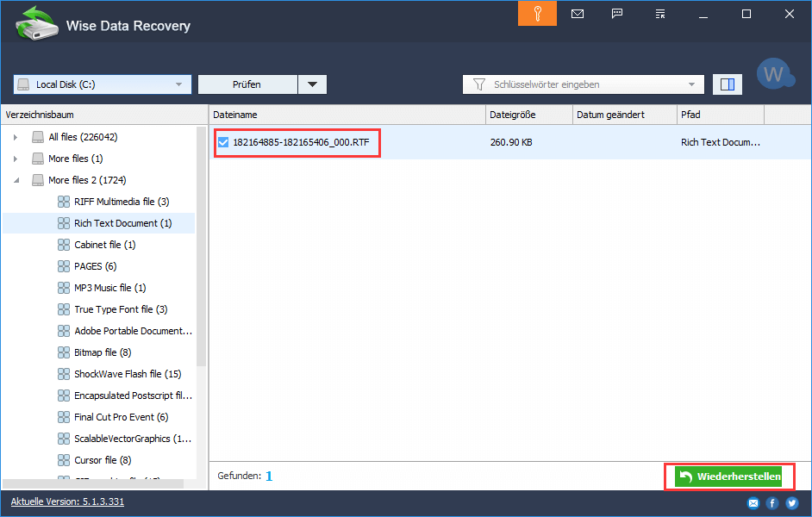Open the settings menu icon in title bar
This screenshot has width=812, height=517.
click(660, 14)
